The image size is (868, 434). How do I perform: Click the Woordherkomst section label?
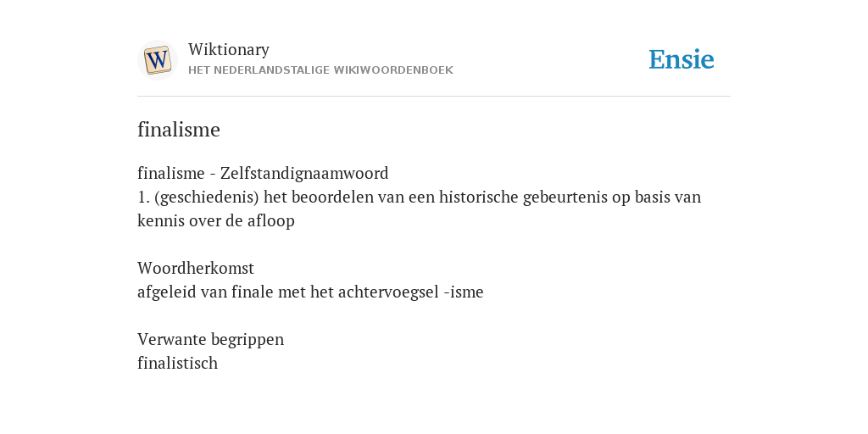pyautogui.click(x=196, y=269)
